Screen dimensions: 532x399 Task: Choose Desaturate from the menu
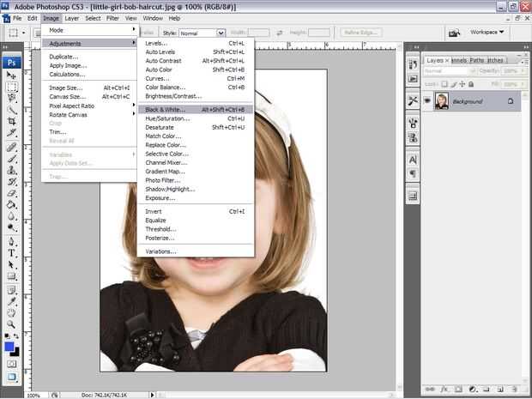(x=196, y=127)
